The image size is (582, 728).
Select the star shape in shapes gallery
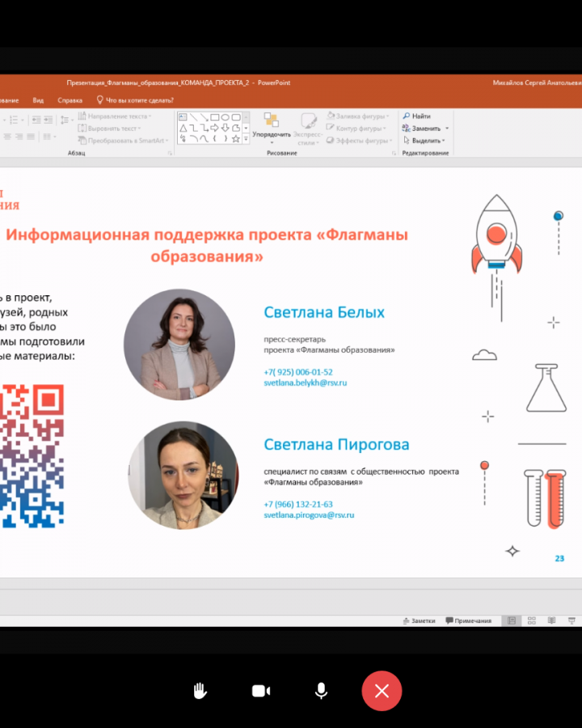(236, 139)
